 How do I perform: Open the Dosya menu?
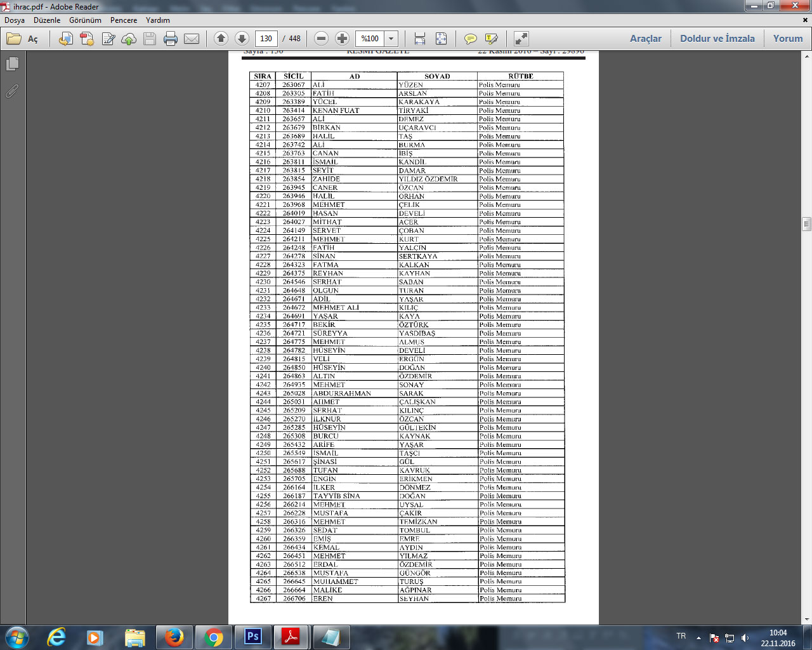point(15,20)
